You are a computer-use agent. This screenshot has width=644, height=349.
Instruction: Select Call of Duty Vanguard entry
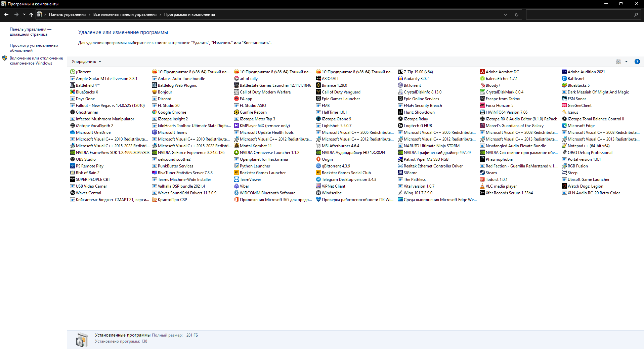click(338, 92)
